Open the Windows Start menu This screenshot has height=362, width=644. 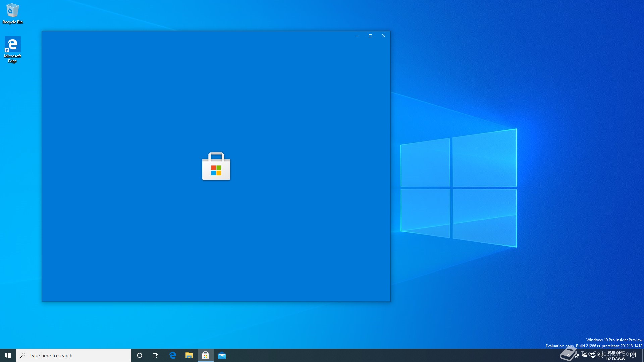tap(8, 355)
